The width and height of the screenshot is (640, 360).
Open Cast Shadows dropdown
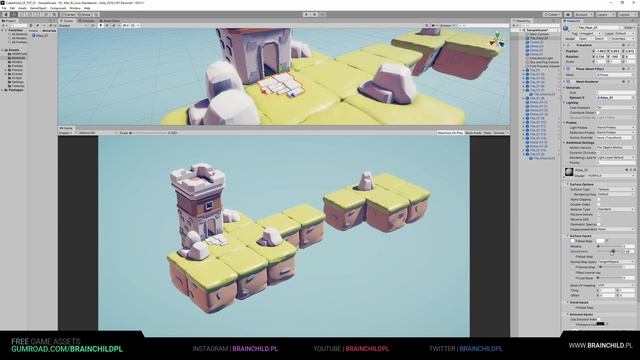click(x=616, y=108)
